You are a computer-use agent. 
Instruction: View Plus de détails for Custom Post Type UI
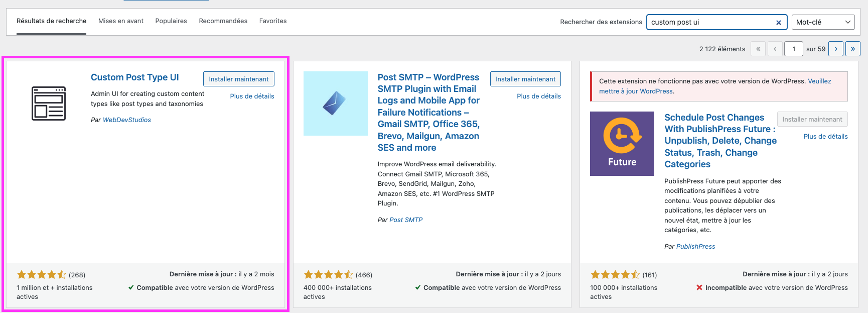[252, 96]
